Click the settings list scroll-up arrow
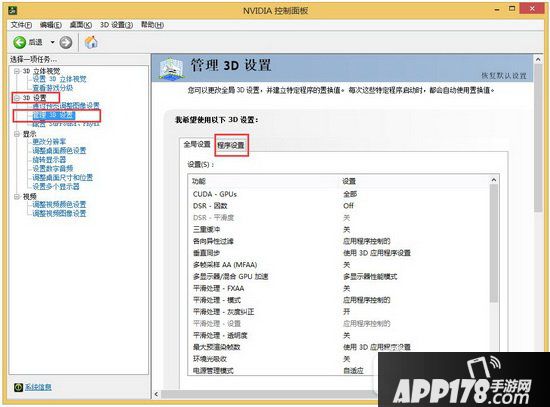The width and height of the screenshot is (550, 407). [494, 180]
